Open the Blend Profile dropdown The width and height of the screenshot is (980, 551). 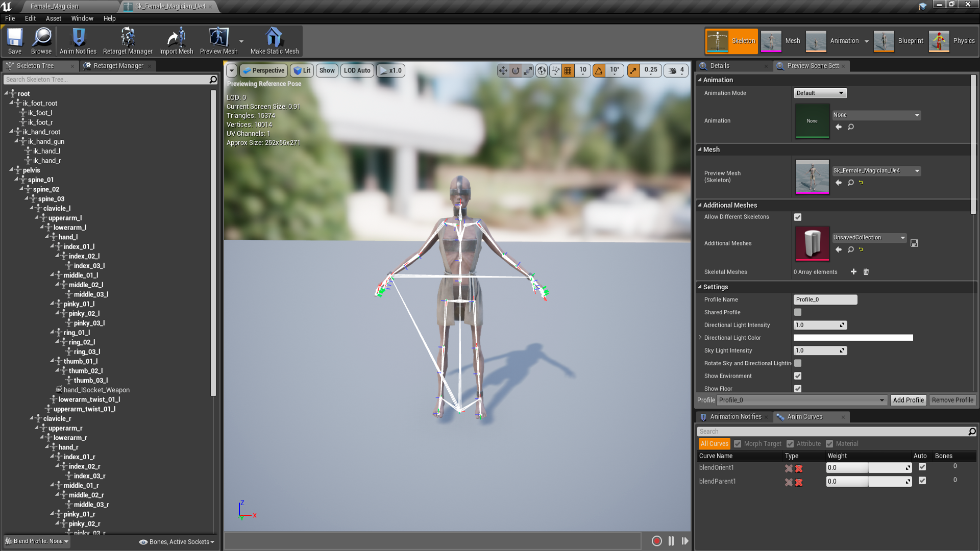click(x=37, y=541)
